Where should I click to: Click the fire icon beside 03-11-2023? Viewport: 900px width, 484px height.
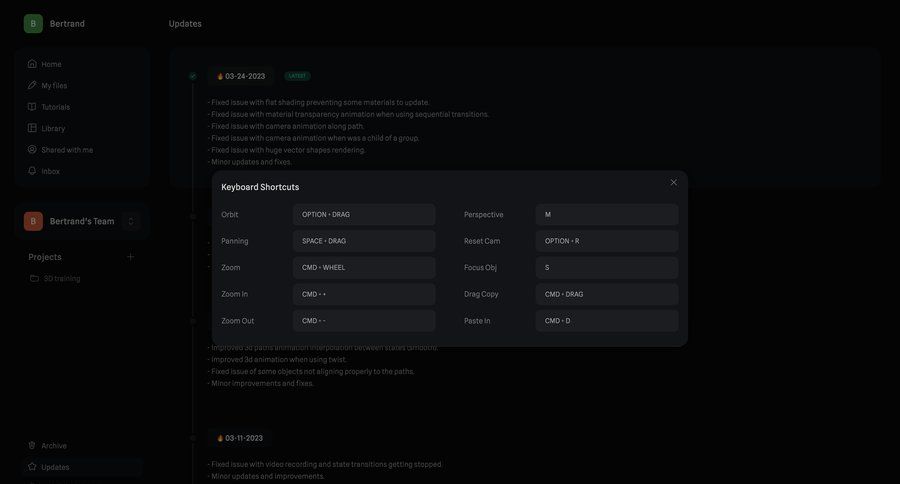pos(220,438)
